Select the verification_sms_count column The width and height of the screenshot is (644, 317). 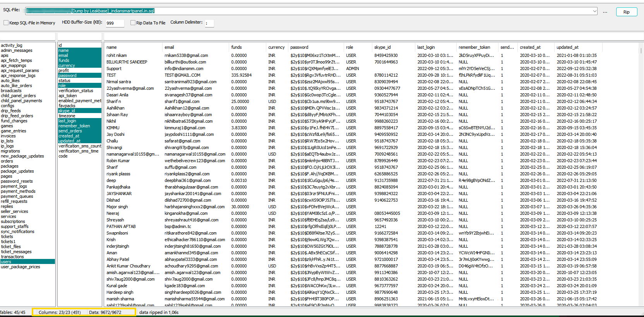click(80, 146)
